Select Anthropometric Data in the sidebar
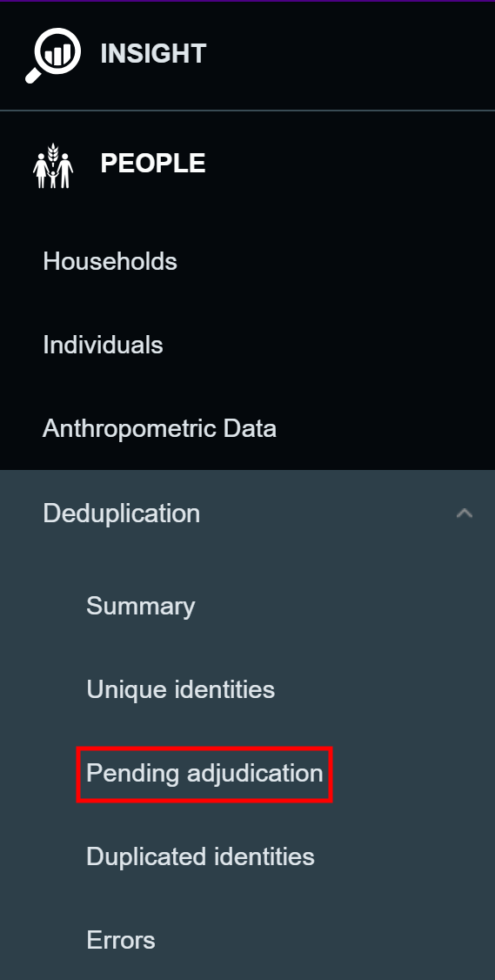 pos(159,429)
